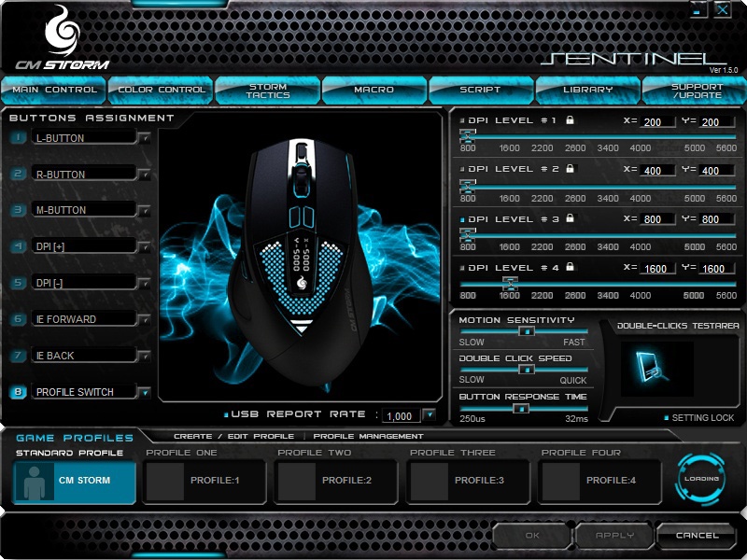
Task: Open the DPI [+] assignment dropdown
Action: click(145, 247)
